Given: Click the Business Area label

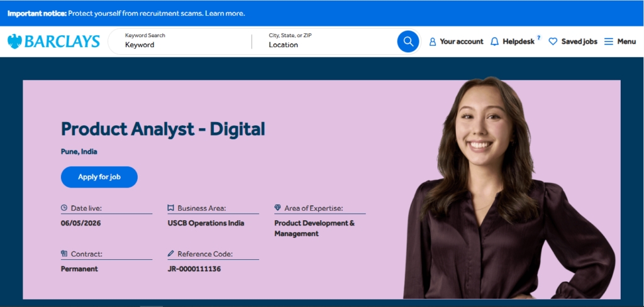Looking at the screenshot, I should (x=202, y=208).
